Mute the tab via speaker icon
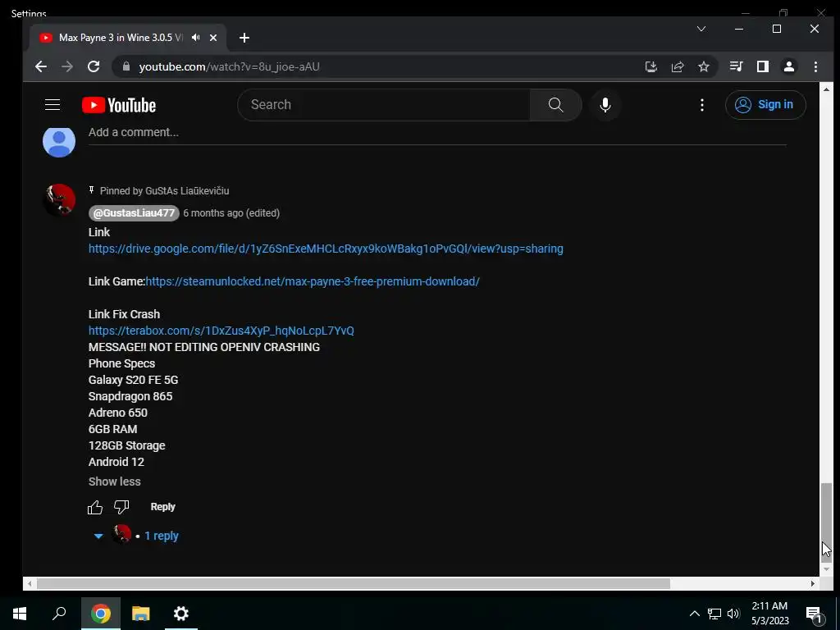This screenshot has width=840, height=630. 195,38
